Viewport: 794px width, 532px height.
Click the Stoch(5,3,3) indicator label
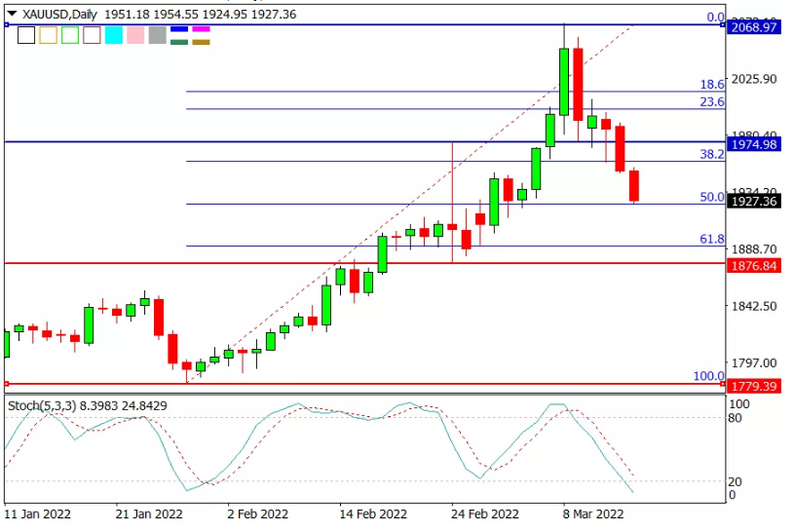pos(42,406)
